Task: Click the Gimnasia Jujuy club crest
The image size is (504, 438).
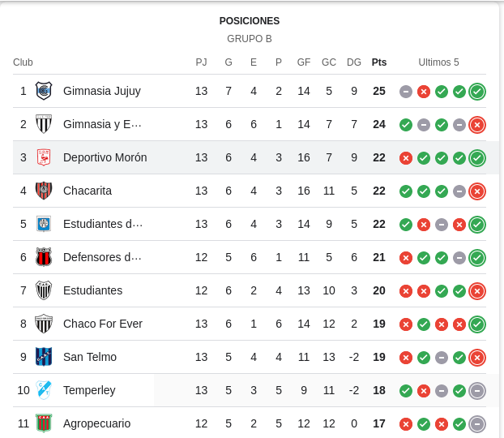Action: 44,91
